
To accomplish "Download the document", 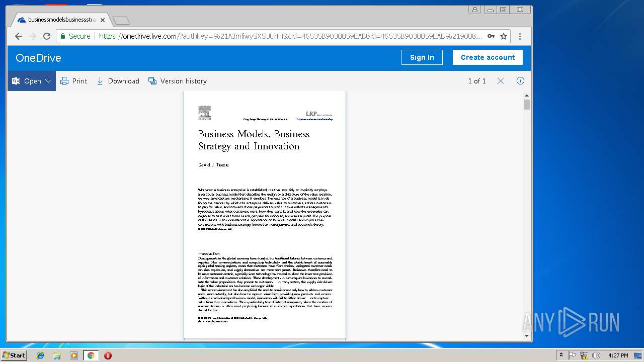I will 118,81.
